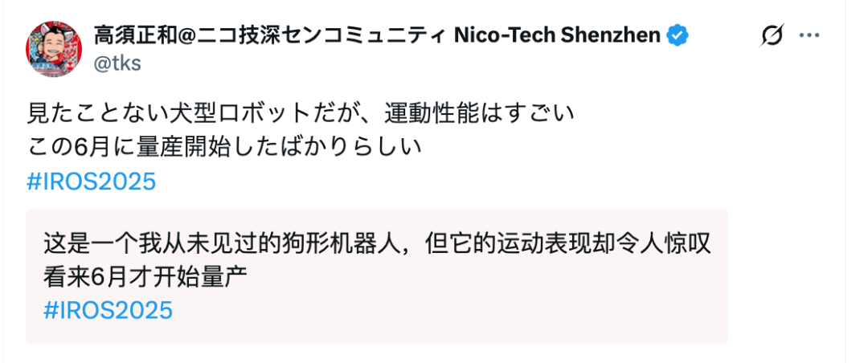
Task: Open #IROS2025 hashtag inside translation box
Action: pos(108,310)
